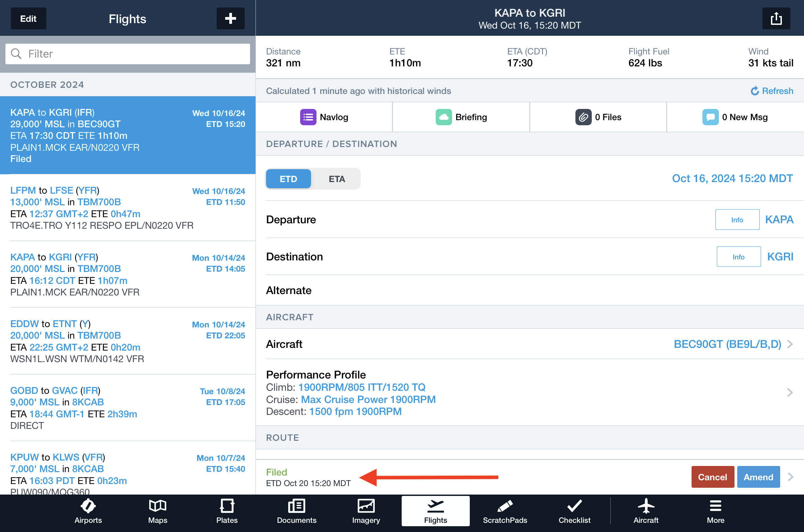Expand filed flight details chevron
Image resolution: width=804 pixels, height=532 pixels.
[x=791, y=477]
